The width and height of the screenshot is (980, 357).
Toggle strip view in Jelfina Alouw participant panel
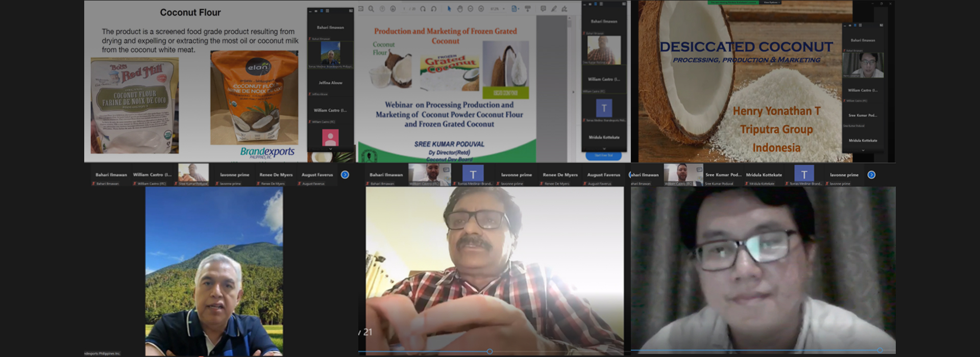[x=321, y=11]
